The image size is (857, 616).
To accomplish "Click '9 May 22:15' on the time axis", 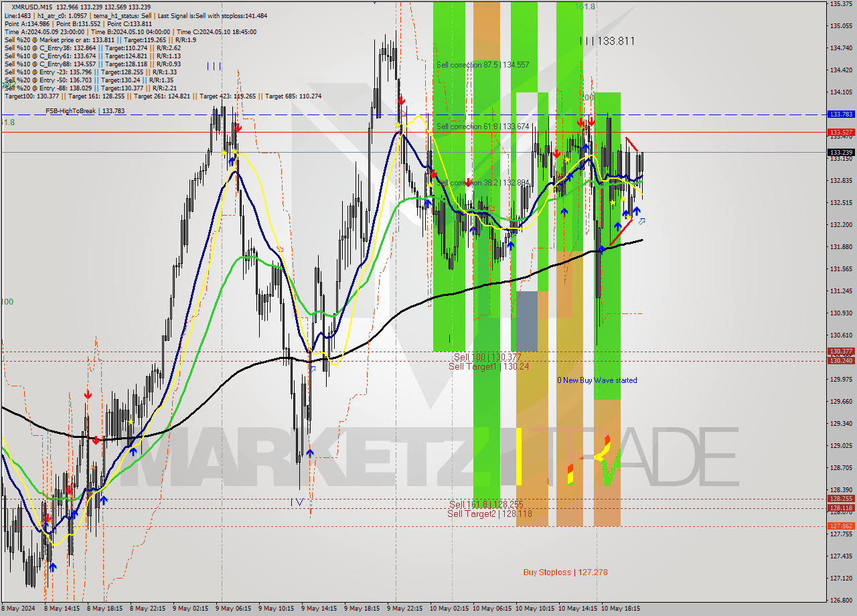I will [405, 609].
